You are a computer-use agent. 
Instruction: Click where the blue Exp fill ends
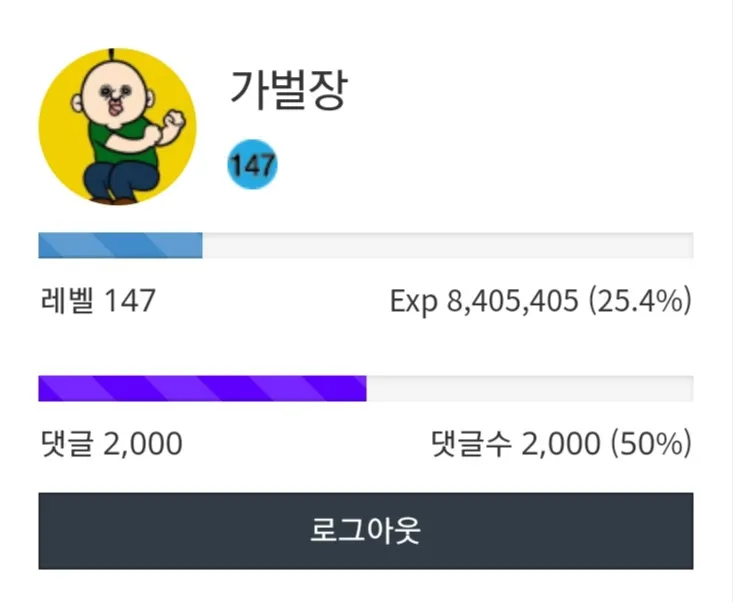point(202,245)
